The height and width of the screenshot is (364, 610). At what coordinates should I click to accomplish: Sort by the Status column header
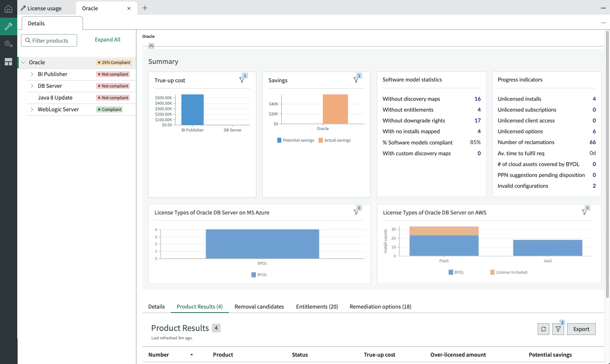[300, 355]
